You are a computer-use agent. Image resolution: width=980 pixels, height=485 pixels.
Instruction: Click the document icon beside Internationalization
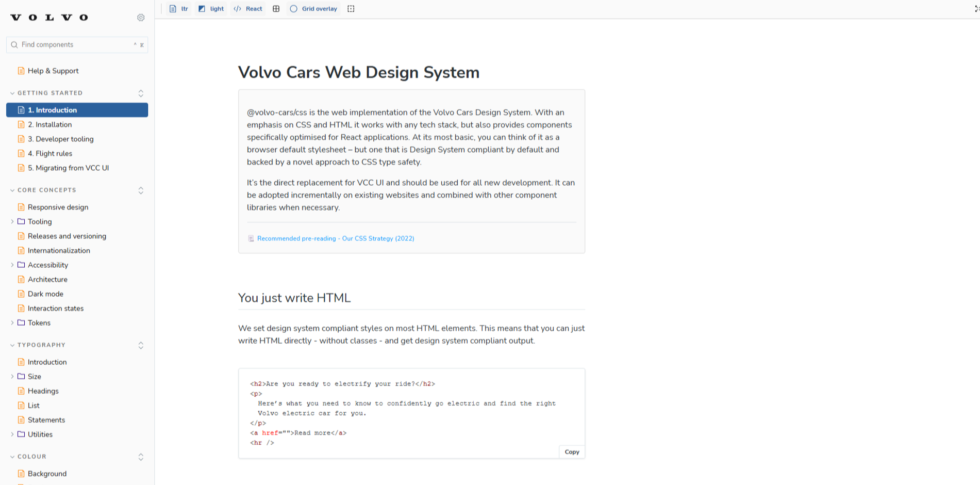coord(21,250)
